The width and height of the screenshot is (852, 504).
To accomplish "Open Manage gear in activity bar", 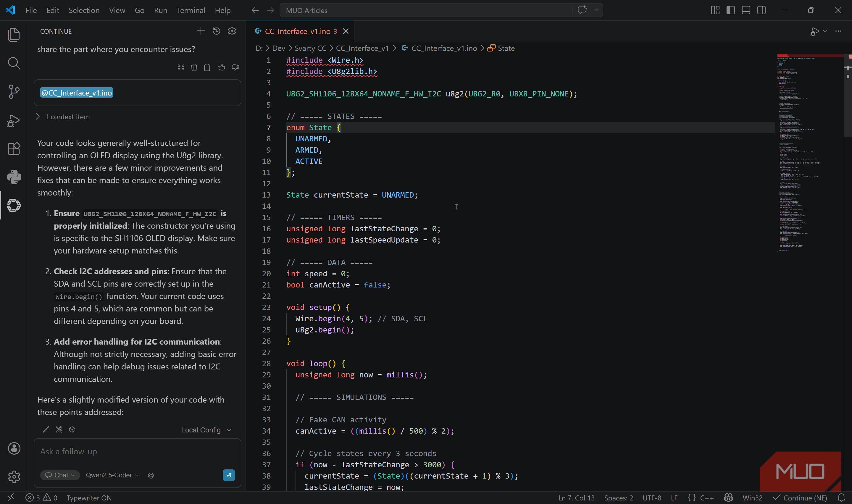I will (14, 476).
